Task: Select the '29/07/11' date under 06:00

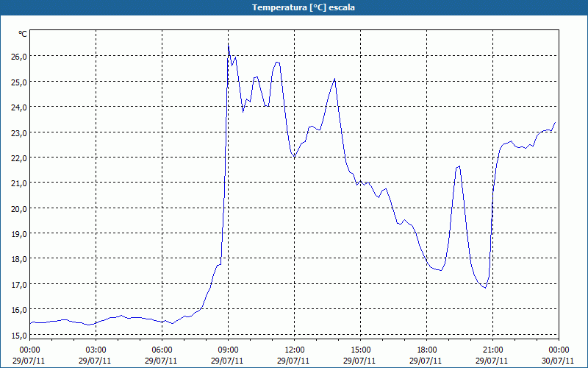Action: [x=161, y=361]
